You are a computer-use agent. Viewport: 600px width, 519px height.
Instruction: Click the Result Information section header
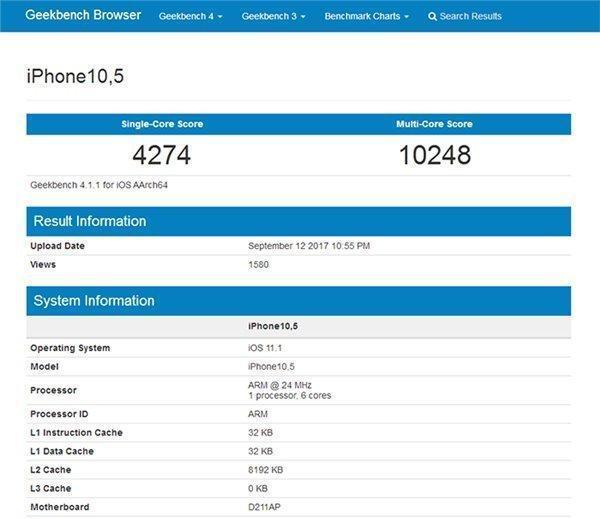(298, 221)
